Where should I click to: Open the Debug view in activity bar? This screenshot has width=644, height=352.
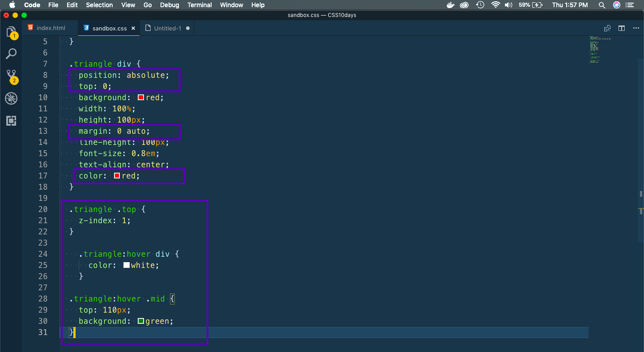[x=11, y=98]
